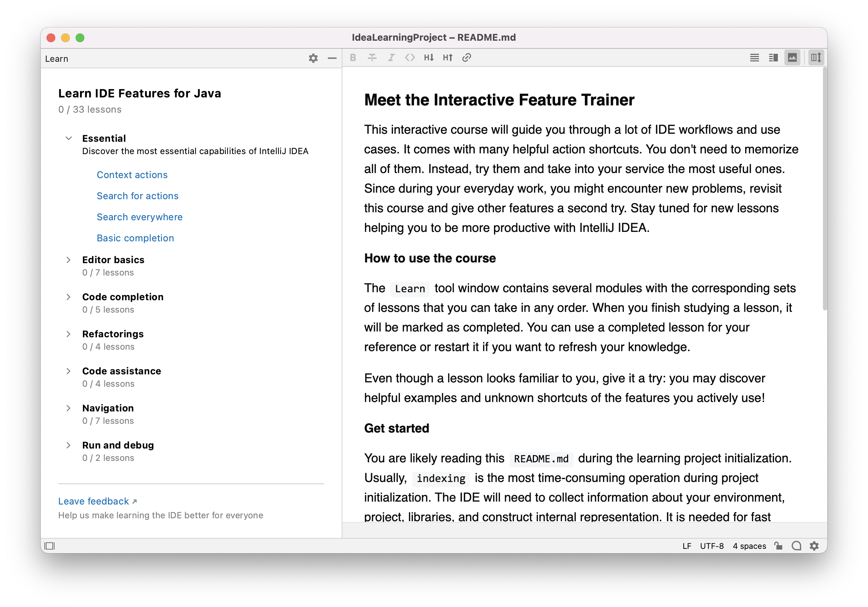The height and width of the screenshot is (607, 868).
Task: Change the UTF-8 file encoding
Action: (711, 546)
